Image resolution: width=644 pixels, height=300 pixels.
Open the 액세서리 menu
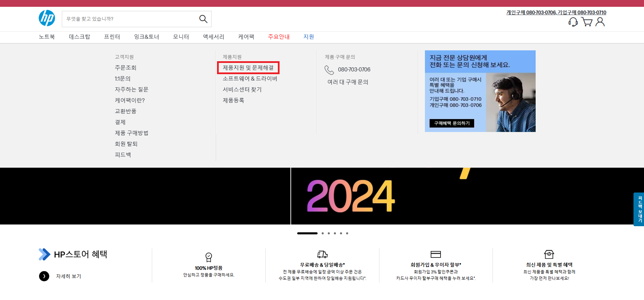pos(214,37)
